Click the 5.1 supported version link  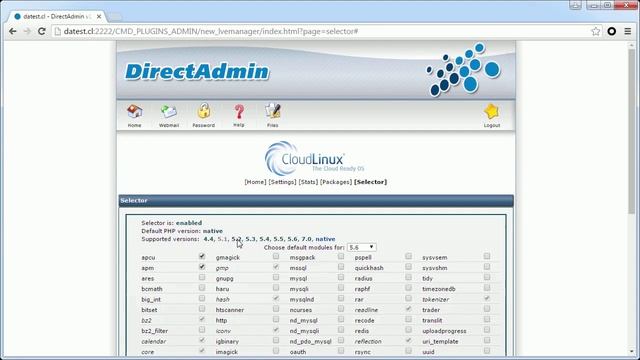click(x=222, y=239)
